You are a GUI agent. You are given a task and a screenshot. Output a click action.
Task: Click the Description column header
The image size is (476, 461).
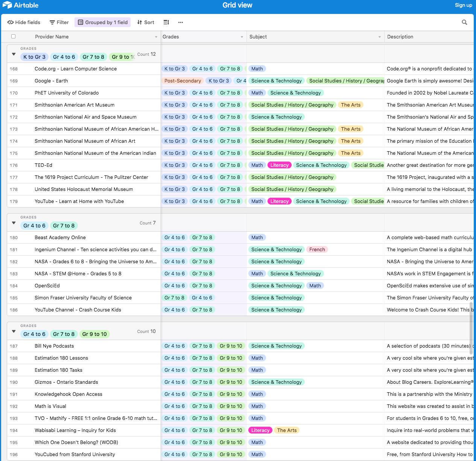400,37
